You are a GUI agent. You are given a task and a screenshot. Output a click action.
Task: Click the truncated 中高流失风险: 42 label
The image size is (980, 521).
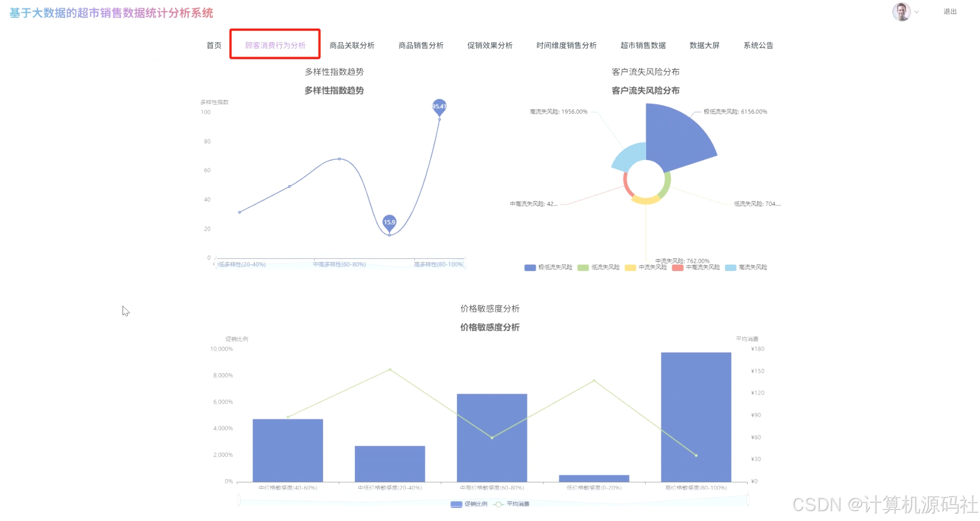tap(533, 204)
